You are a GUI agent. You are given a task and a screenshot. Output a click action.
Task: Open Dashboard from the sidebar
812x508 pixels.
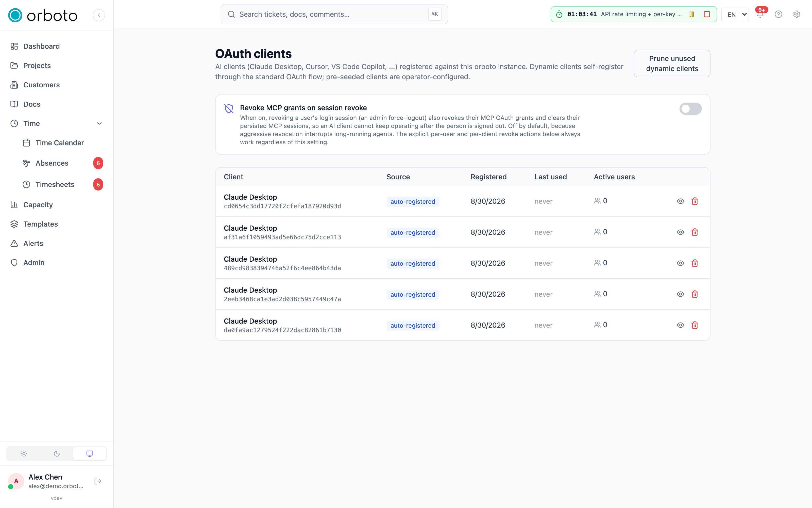click(x=56, y=46)
